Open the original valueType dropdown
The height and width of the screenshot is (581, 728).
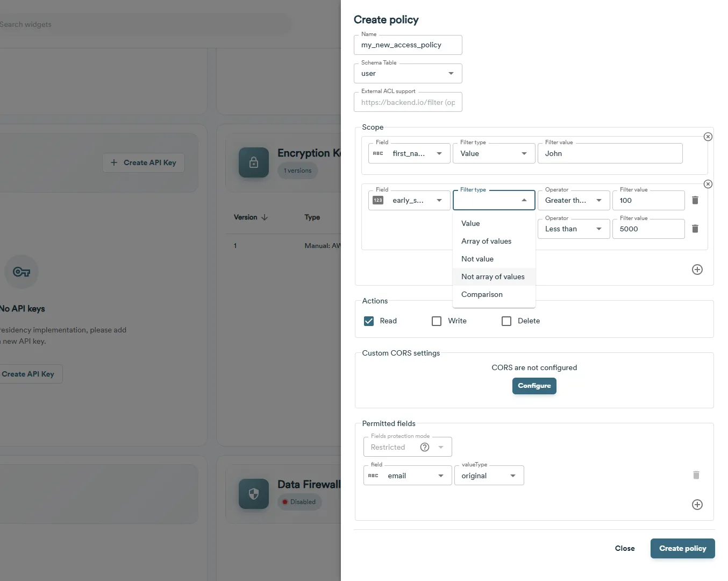(x=489, y=476)
